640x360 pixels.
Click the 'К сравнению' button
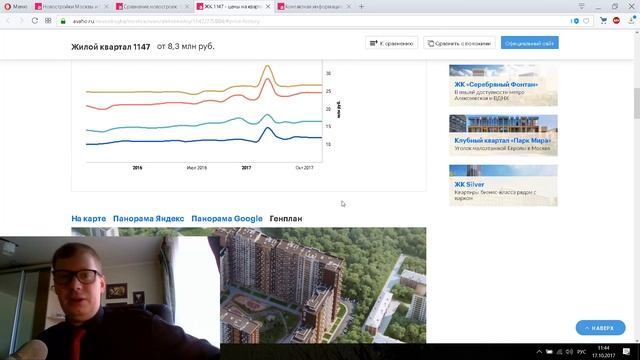tap(391, 43)
